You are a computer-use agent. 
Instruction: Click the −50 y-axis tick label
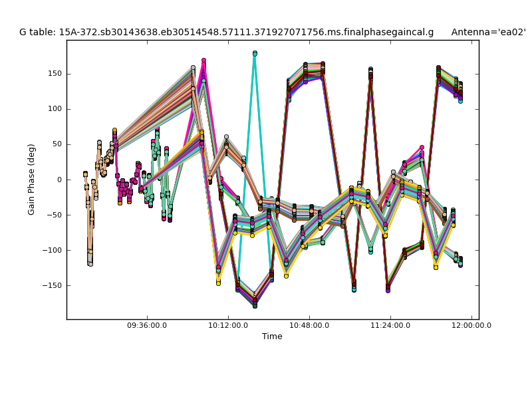tap(55, 215)
